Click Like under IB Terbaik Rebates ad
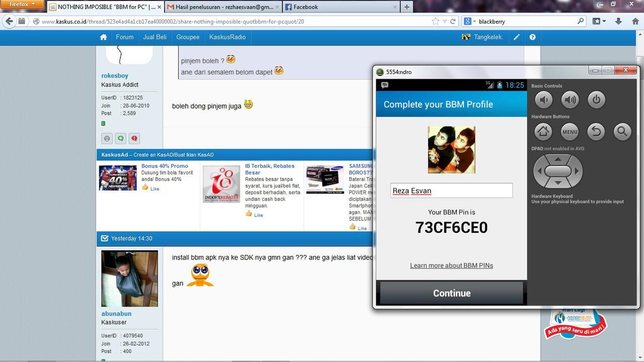The image size is (644, 362). point(258,215)
